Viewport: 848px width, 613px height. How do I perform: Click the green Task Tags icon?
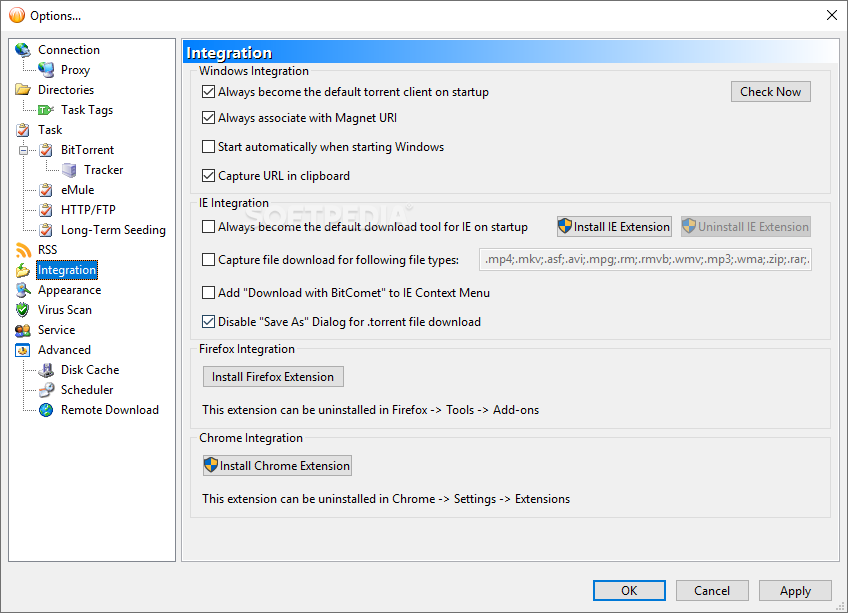click(x=46, y=110)
